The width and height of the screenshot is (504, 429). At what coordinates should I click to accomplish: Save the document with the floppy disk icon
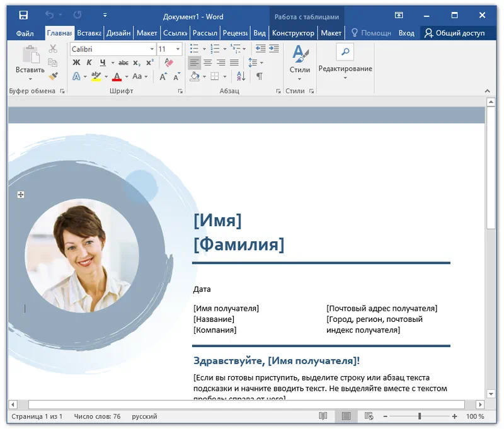(x=23, y=15)
